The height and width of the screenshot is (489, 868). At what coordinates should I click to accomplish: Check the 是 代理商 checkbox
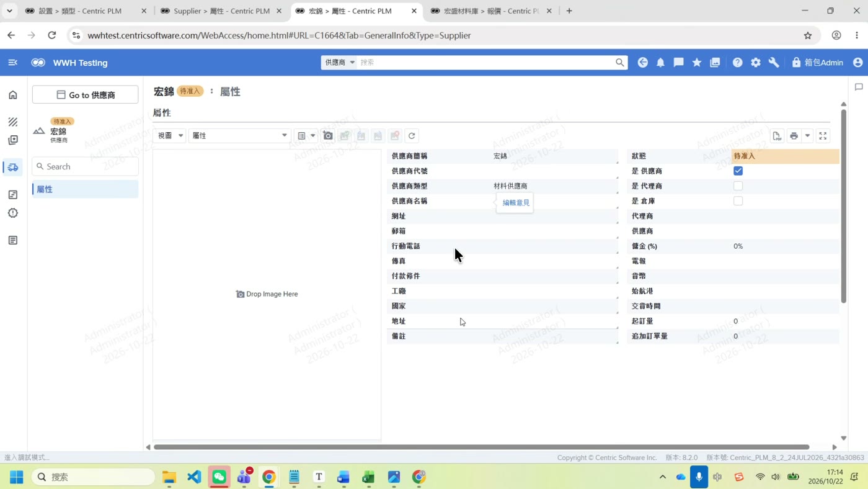(x=738, y=186)
